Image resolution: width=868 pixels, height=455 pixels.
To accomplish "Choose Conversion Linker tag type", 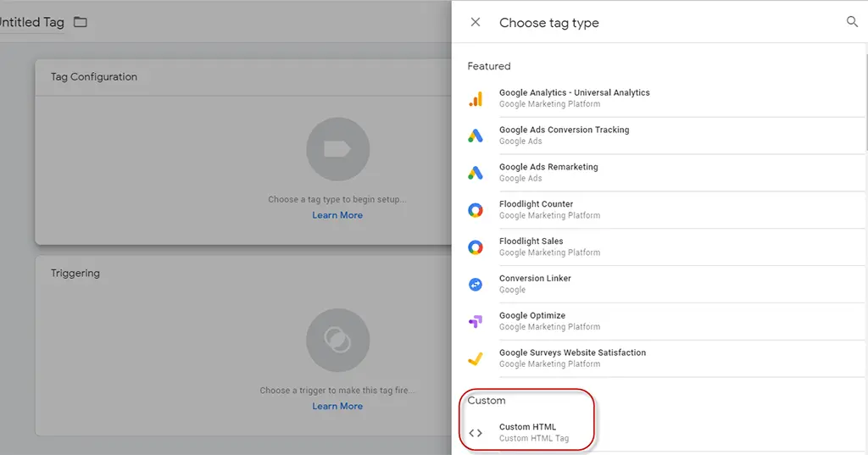I will click(x=666, y=284).
